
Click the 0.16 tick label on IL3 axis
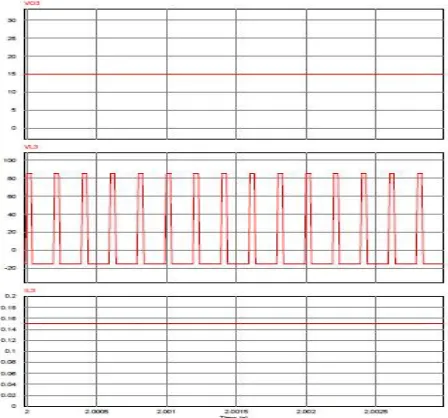pyautogui.click(x=9, y=318)
